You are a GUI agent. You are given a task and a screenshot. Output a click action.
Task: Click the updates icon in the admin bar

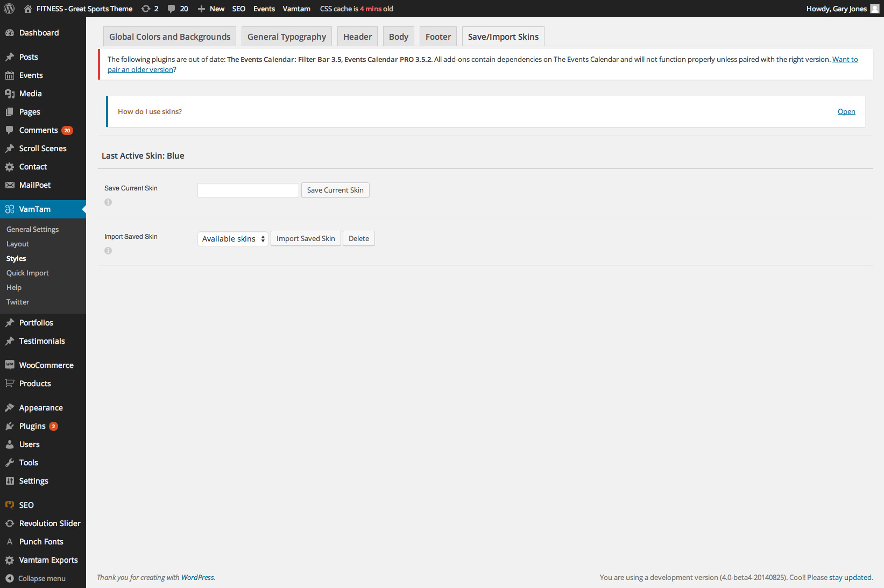click(146, 9)
